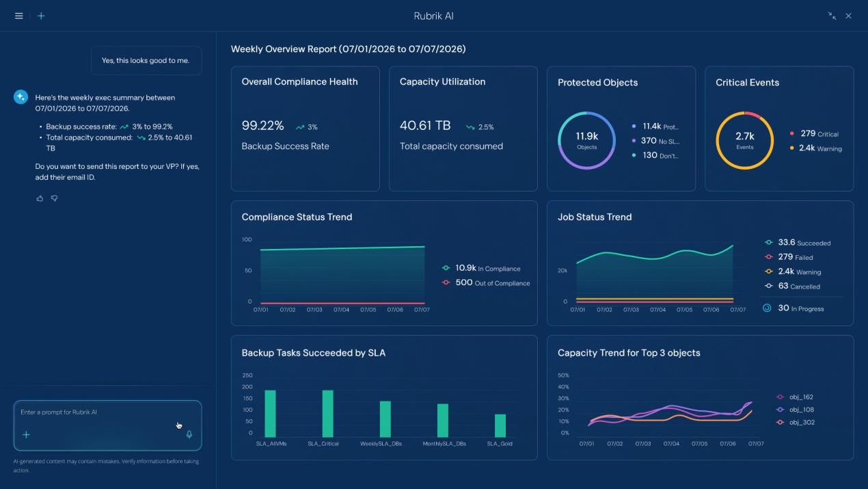
Task: Click Capacity Trend for Top 3 objects title
Action: pyautogui.click(x=629, y=353)
